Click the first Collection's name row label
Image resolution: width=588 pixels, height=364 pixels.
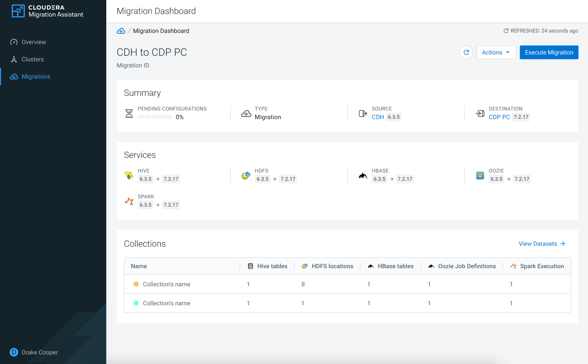[166, 284]
